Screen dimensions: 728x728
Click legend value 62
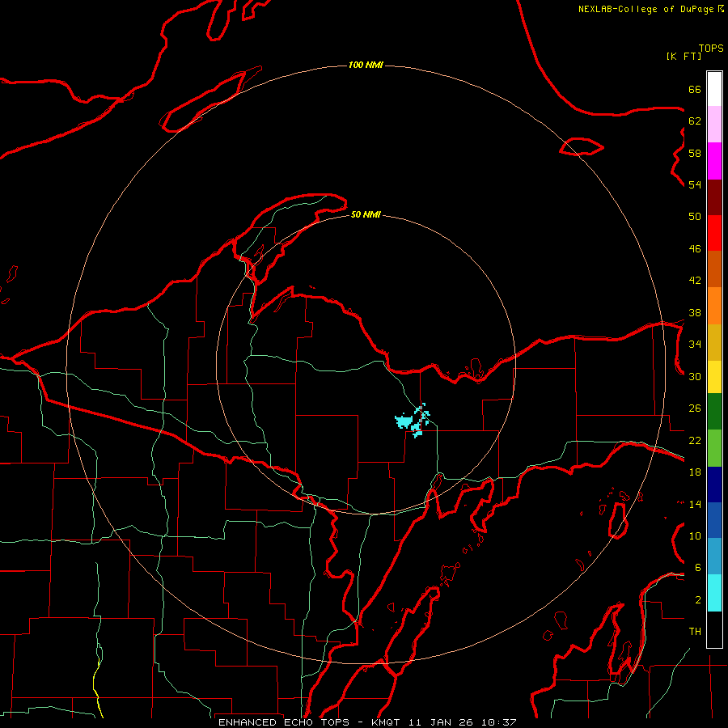pos(695,121)
